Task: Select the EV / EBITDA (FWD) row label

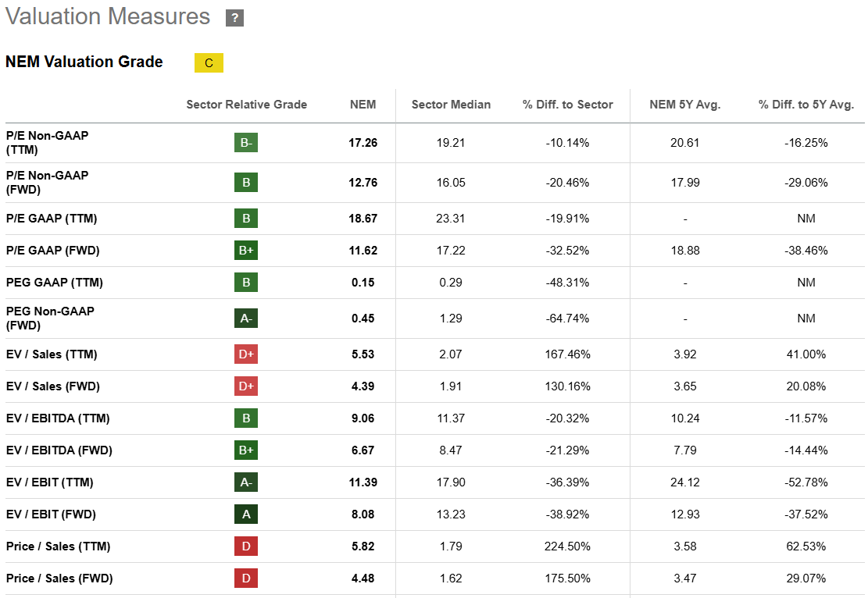Action: pos(59,450)
